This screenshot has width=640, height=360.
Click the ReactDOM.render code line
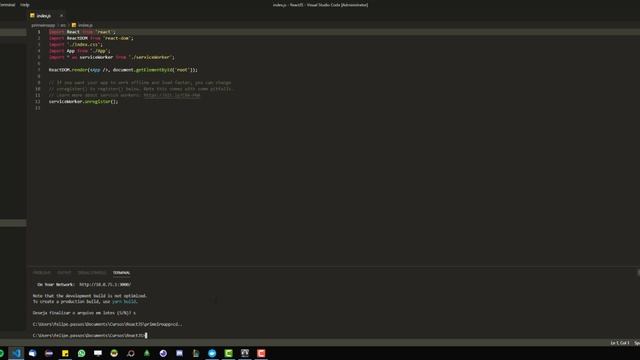pyautogui.click(x=123, y=70)
